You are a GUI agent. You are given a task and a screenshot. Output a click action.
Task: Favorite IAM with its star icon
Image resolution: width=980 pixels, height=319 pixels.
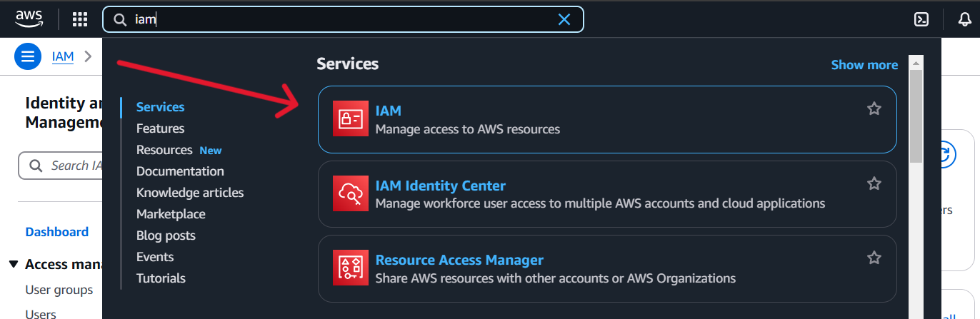pyautogui.click(x=874, y=108)
